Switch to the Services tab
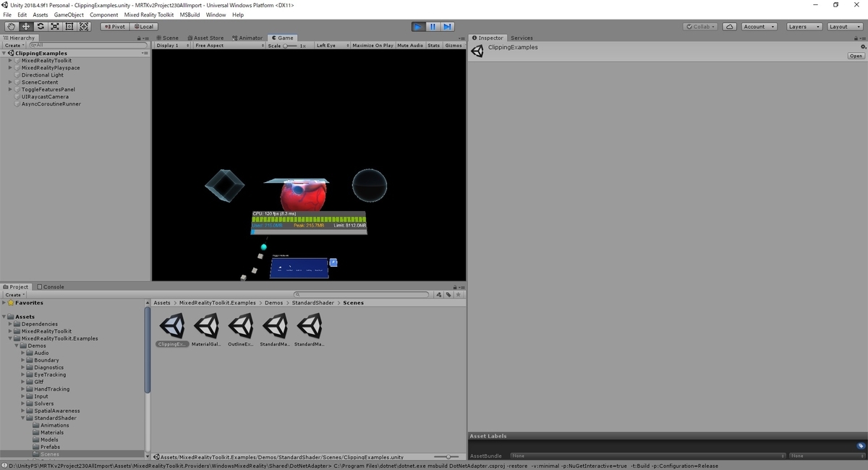 pos(521,38)
